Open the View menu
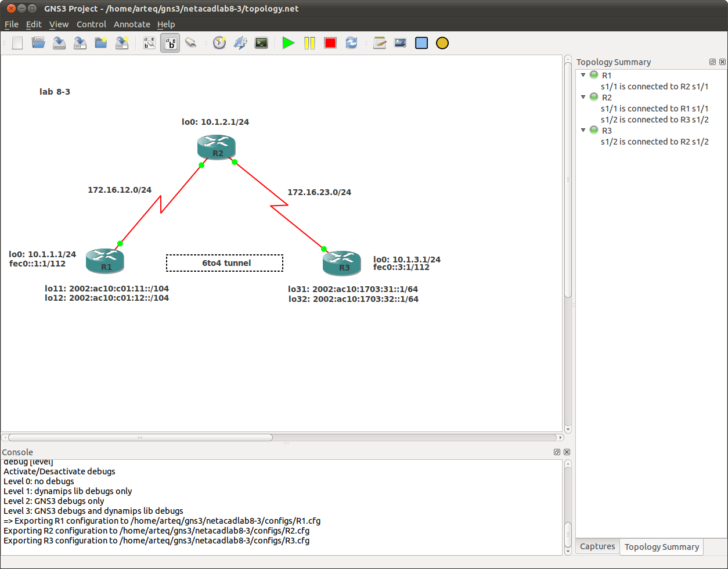 59,24
